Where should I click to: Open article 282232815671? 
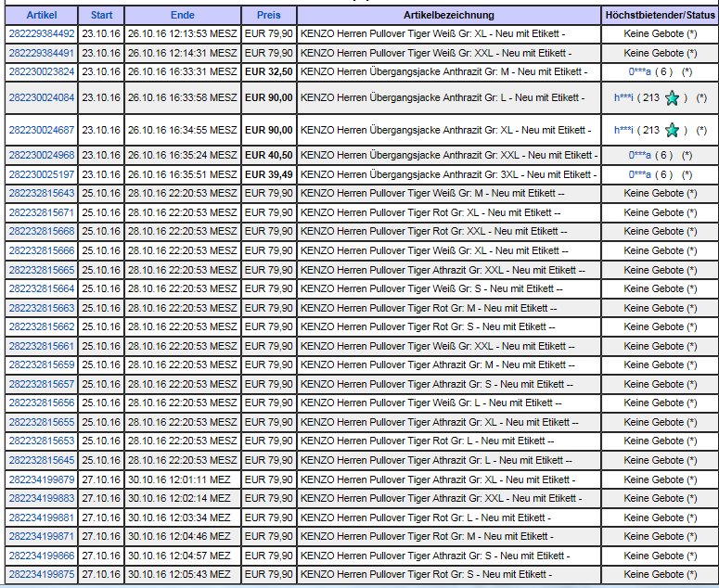click(41, 212)
